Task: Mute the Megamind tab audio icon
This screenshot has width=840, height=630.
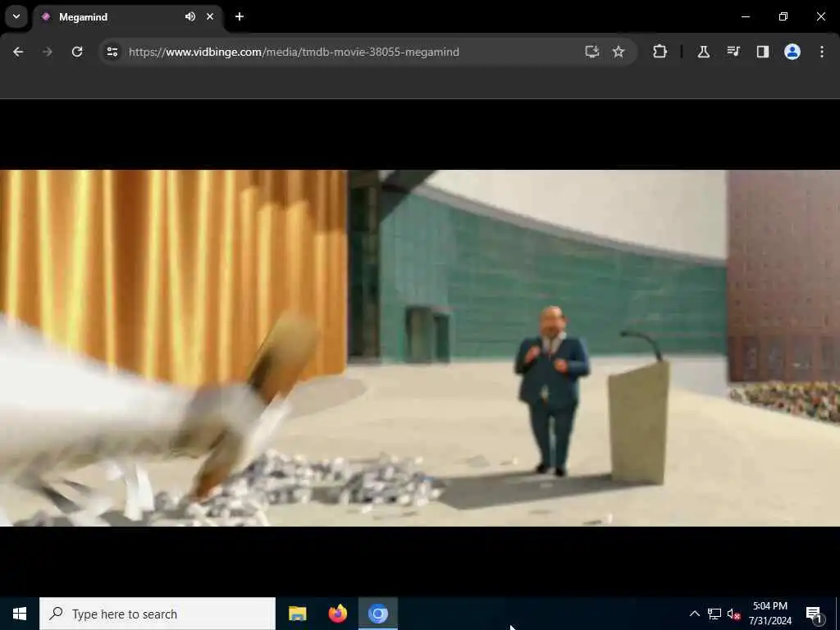Action: point(190,16)
